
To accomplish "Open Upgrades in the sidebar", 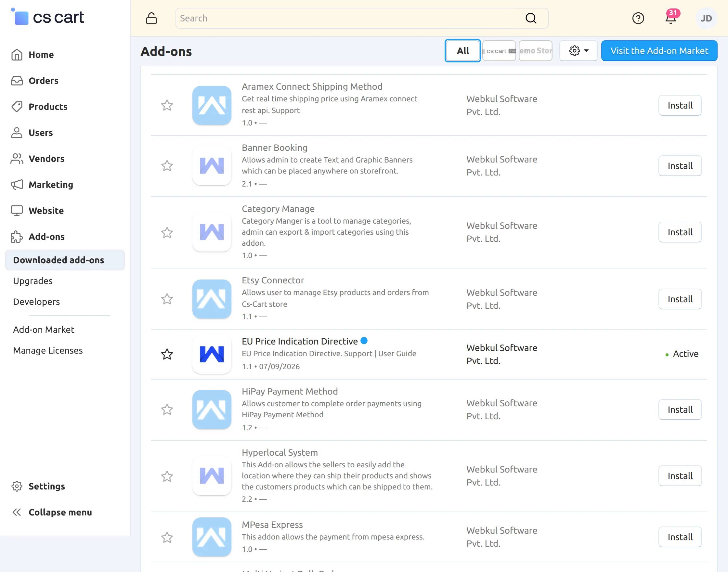I will click(33, 281).
